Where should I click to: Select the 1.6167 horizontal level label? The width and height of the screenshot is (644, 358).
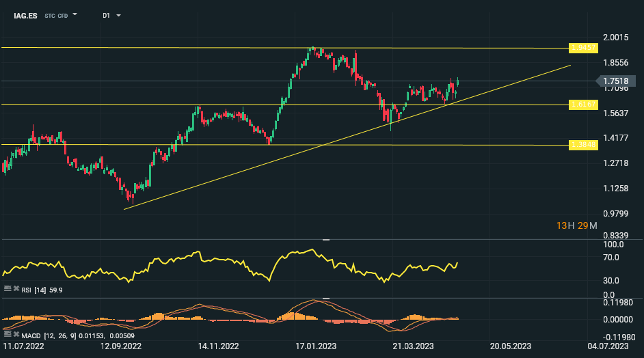(583, 105)
